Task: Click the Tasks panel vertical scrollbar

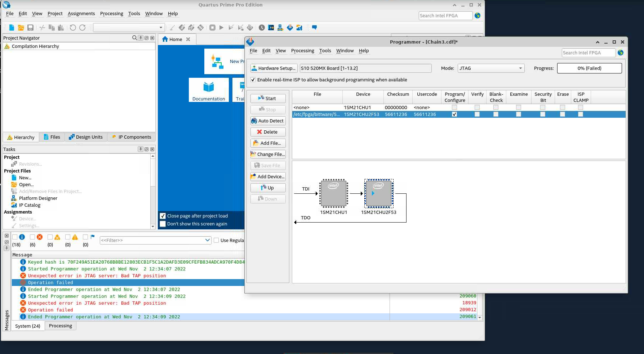Action: pyautogui.click(x=153, y=191)
